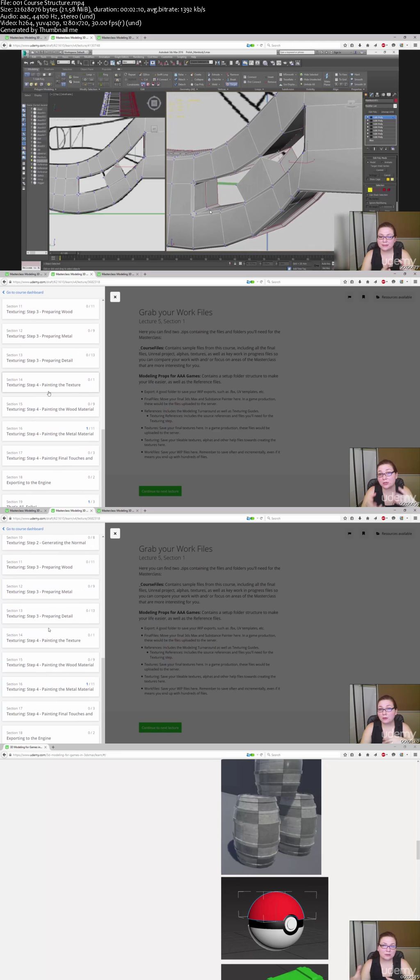The image size is (420, 980).
Task: Expand the Polygon Modeling ribbon panel
Action: point(45,89)
